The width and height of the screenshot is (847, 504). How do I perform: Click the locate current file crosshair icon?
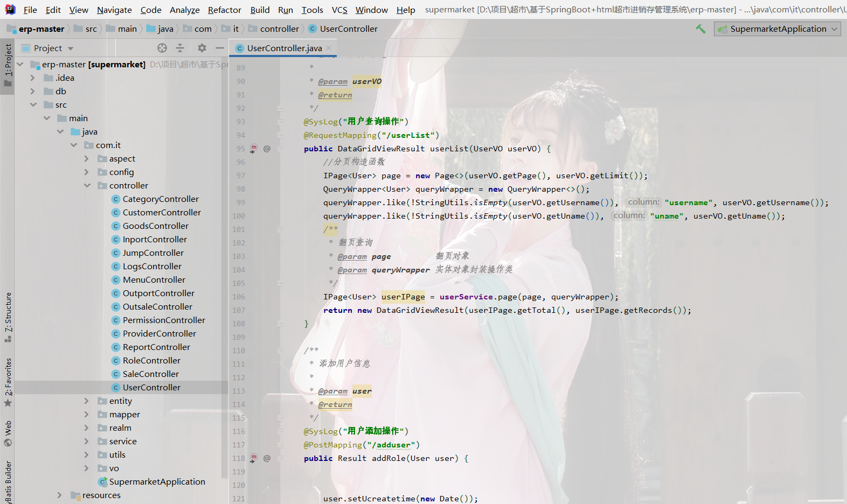pyautogui.click(x=162, y=48)
